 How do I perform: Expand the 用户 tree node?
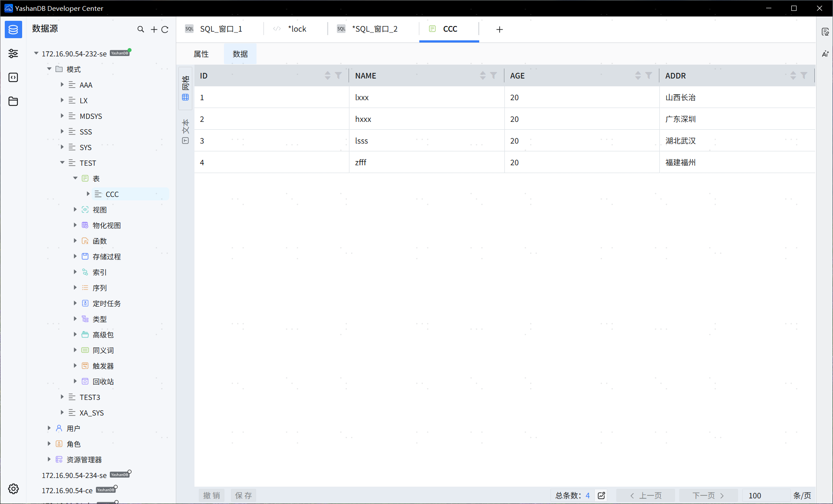(x=49, y=428)
